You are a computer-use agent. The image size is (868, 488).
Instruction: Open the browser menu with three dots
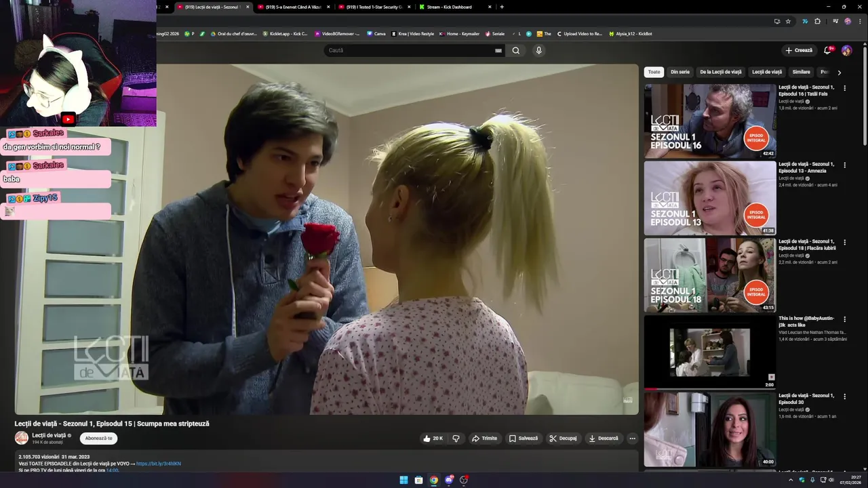click(859, 21)
